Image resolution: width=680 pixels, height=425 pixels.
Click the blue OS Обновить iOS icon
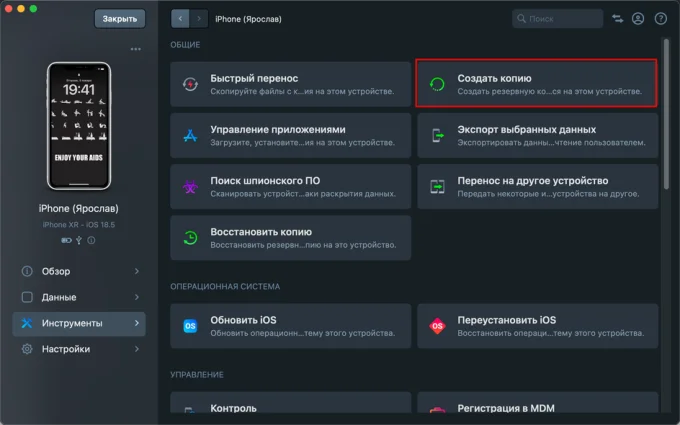pyautogui.click(x=190, y=326)
